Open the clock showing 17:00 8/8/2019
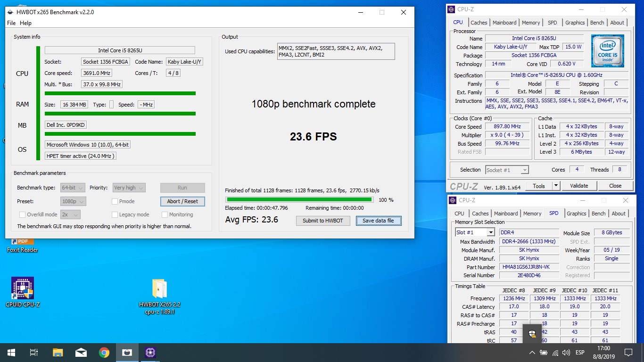The height and width of the screenshot is (362, 644). tap(603, 353)
